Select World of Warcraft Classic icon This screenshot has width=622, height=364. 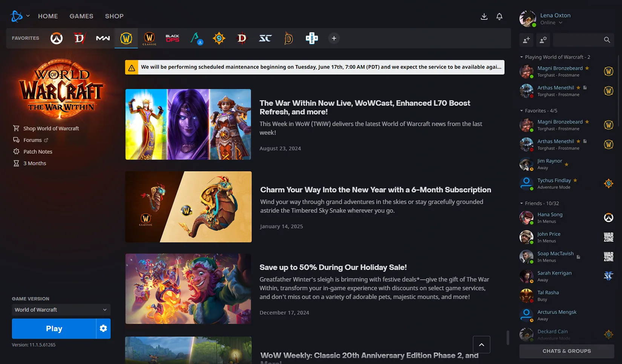pos(149,38)
